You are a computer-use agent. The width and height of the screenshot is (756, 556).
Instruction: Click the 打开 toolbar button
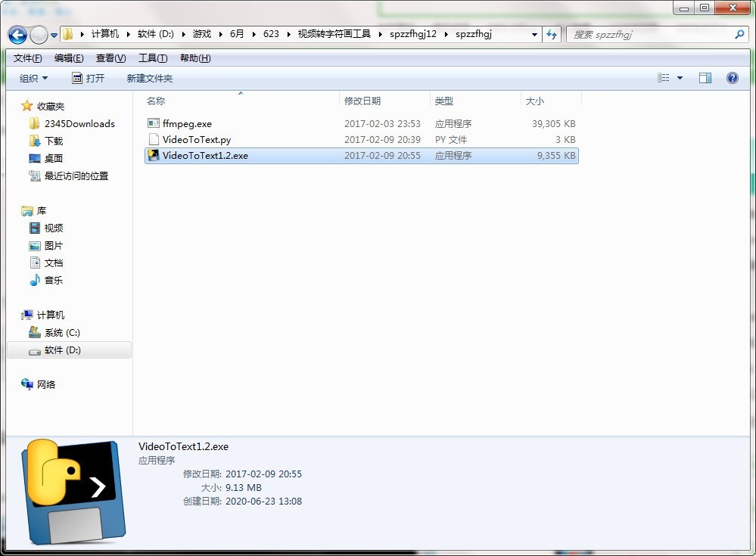coord(89,78)
